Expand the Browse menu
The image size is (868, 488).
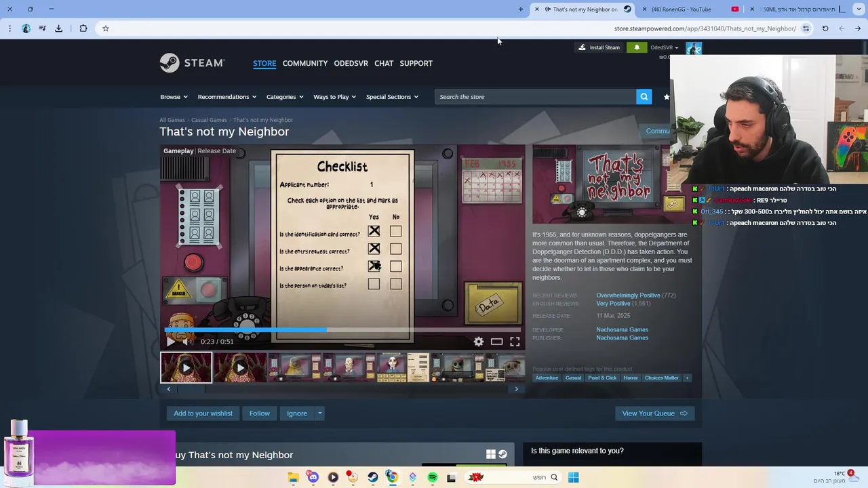coord(174,97)
